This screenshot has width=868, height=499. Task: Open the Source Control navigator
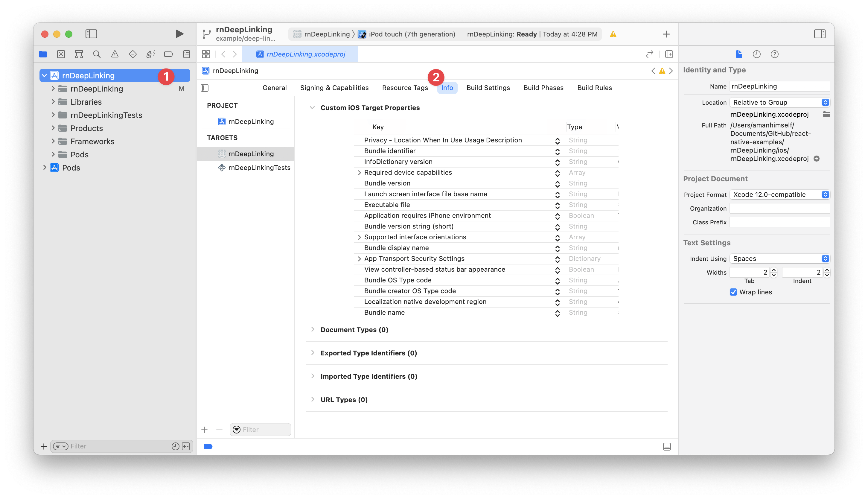click(61, 54)
